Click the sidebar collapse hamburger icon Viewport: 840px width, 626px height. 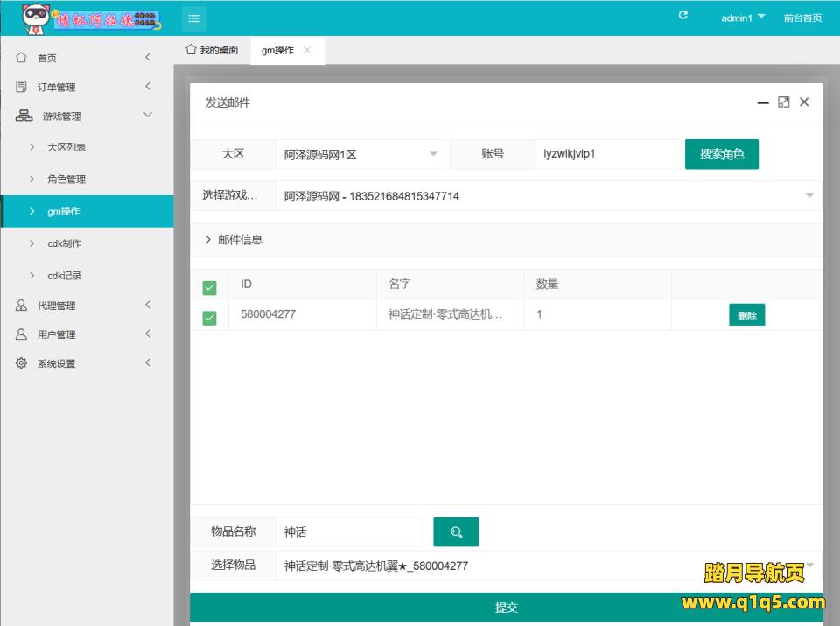[x=194, y=18]
